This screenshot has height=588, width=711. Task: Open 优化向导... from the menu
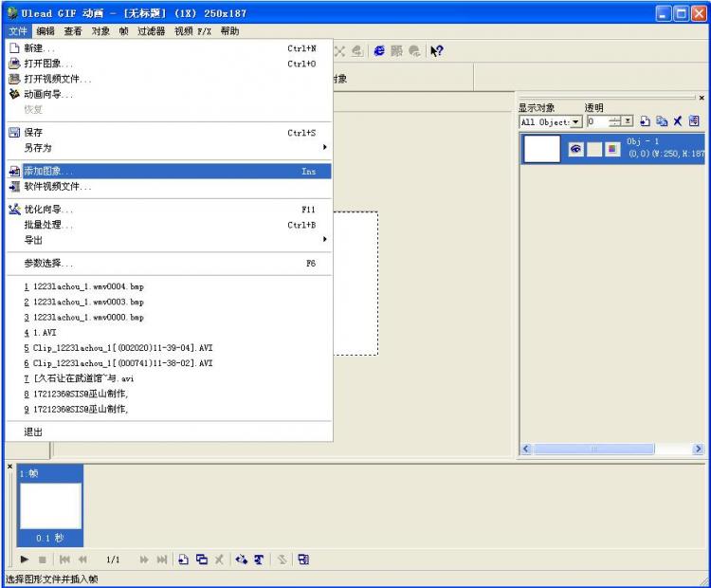(x=169, y=210)
